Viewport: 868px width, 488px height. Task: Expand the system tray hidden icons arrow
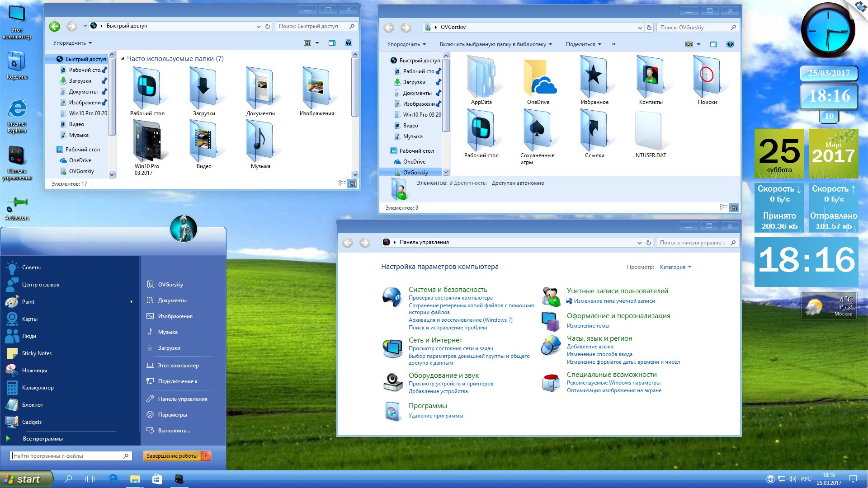pos(770,479)
